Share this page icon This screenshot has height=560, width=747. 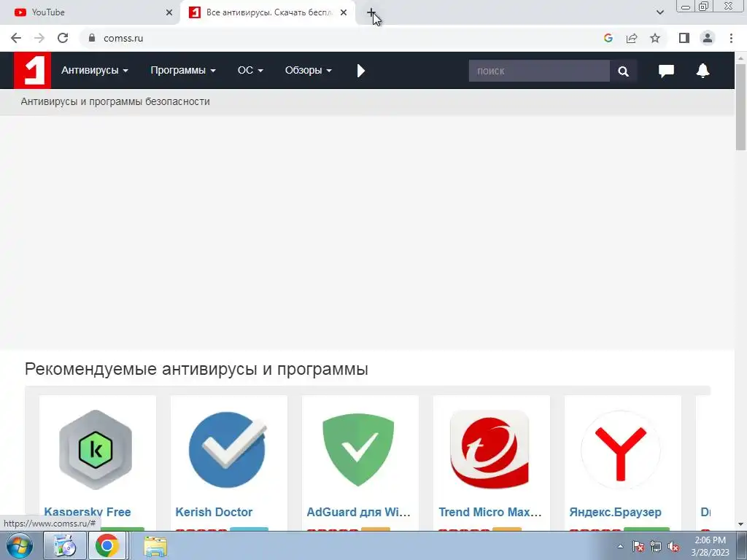[632, 38]
